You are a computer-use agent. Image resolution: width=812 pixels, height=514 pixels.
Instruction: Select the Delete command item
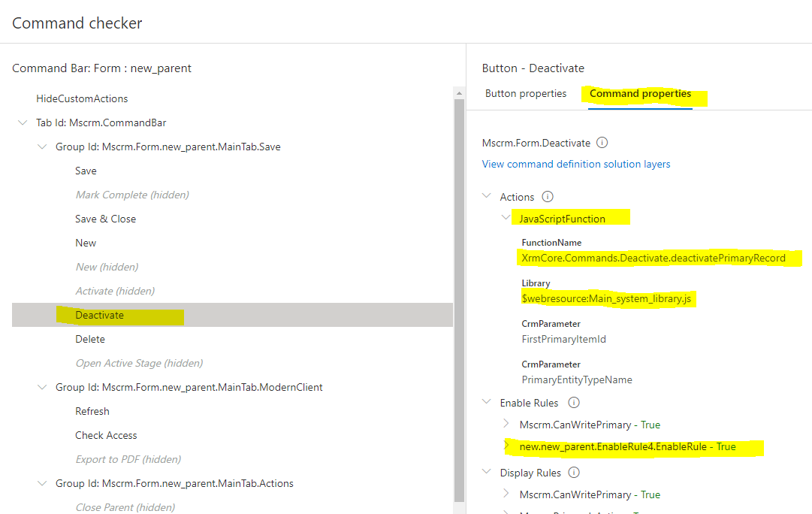[x=90, y=339]
